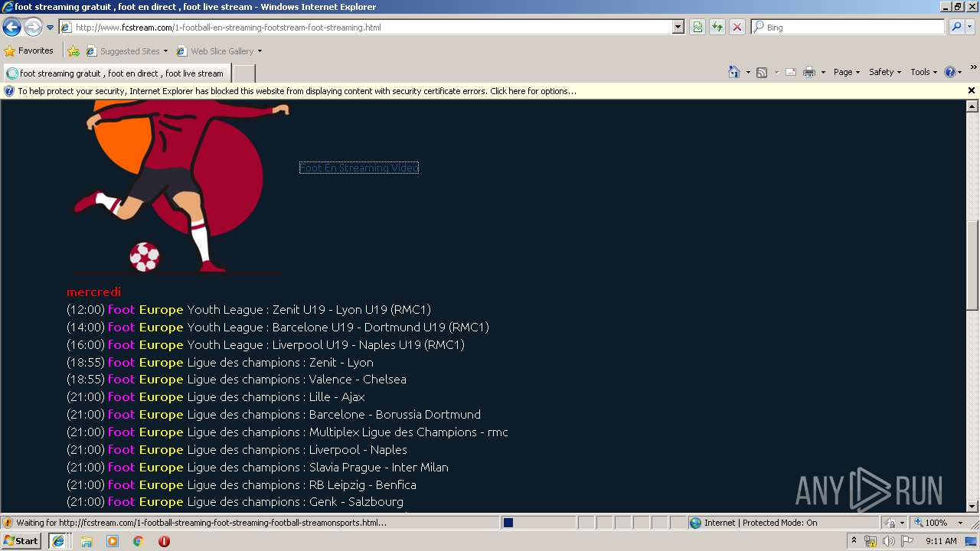Go forward with the Forward arrow button
The width and height of the screenshot is (980, 551).
tap(33, 28)
